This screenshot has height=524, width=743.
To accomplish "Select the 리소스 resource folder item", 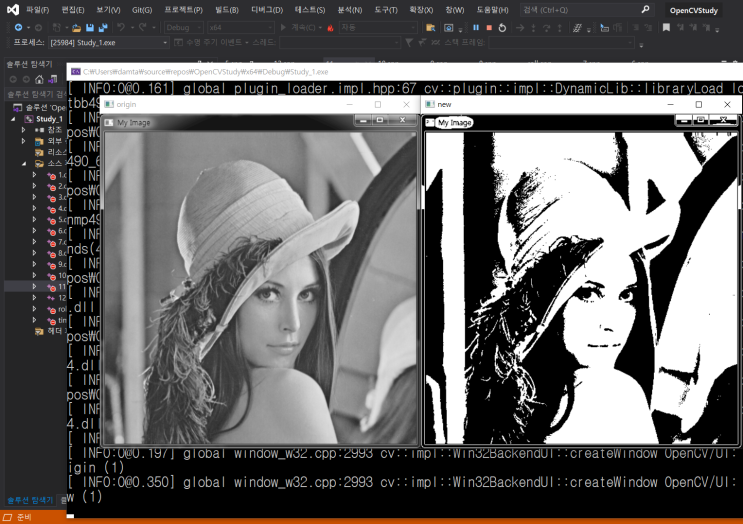I will click(51, 152).
